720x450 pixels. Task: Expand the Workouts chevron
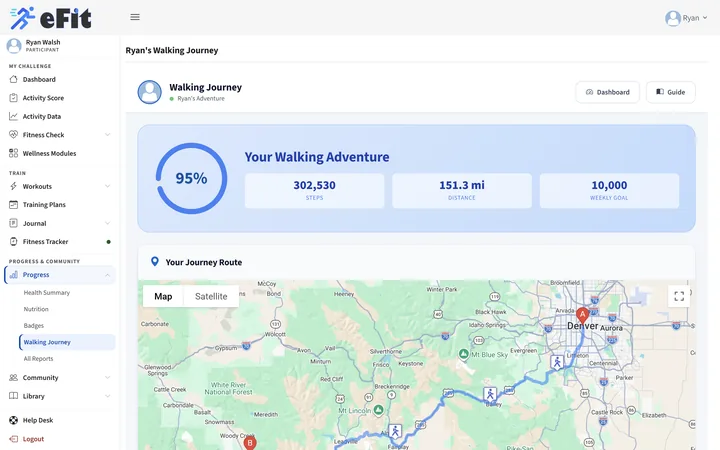click(x=107, y=186)
